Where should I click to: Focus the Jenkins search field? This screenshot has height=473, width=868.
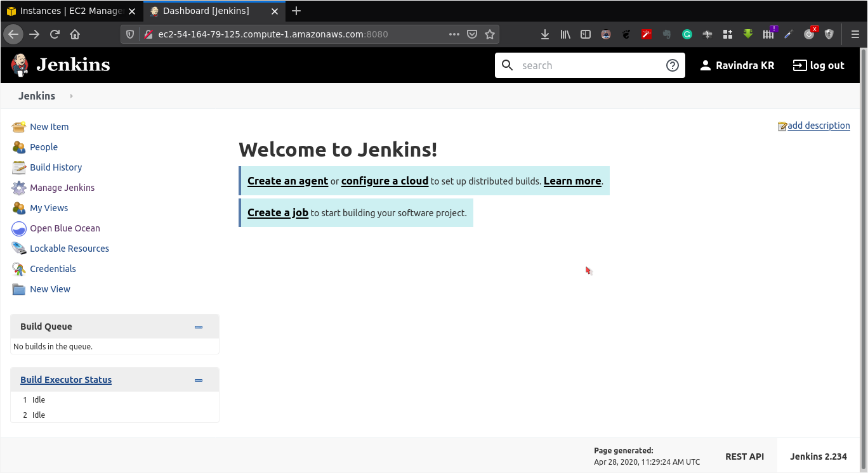point(590,65)
